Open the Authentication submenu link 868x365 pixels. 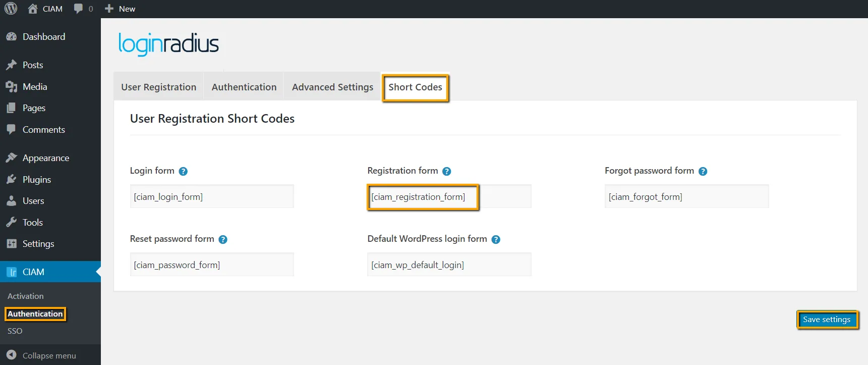35,314
